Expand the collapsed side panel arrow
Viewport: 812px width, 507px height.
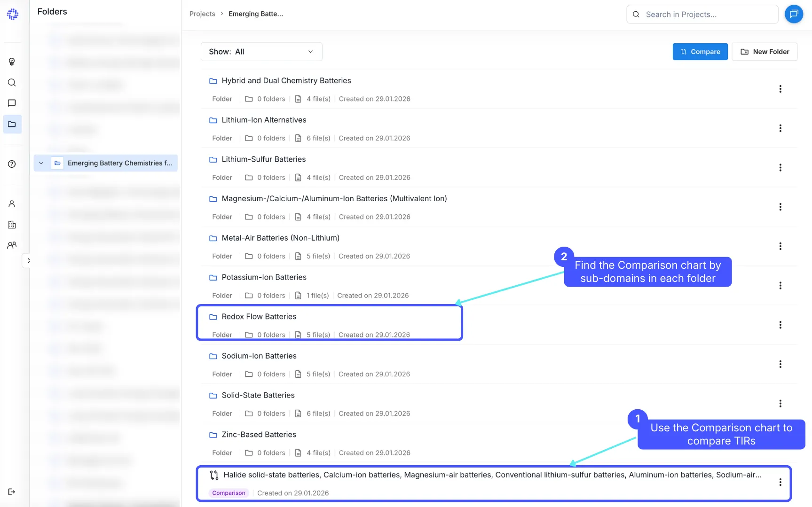click(28, 260)
